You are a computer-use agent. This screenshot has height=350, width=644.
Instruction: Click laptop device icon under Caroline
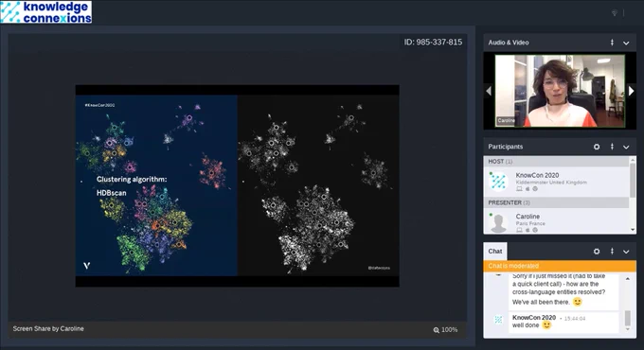point(519,230)
